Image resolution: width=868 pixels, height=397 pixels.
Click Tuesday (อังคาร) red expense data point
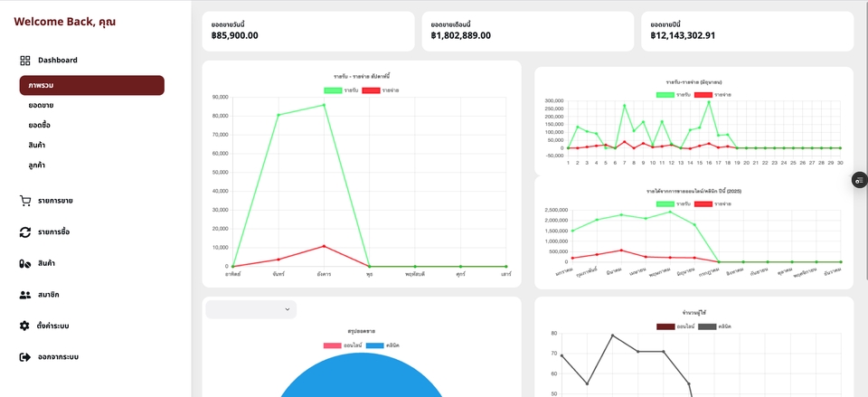pos(324,246)
